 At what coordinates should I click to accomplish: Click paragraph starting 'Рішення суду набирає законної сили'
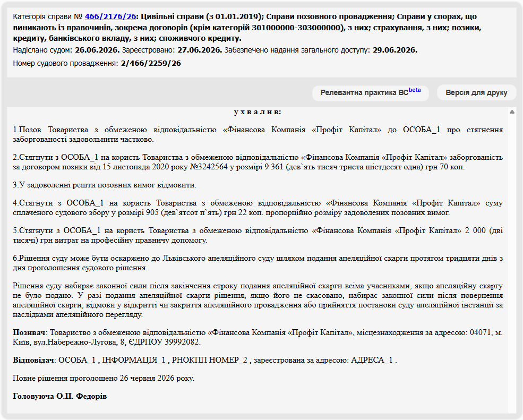[258, 300]
